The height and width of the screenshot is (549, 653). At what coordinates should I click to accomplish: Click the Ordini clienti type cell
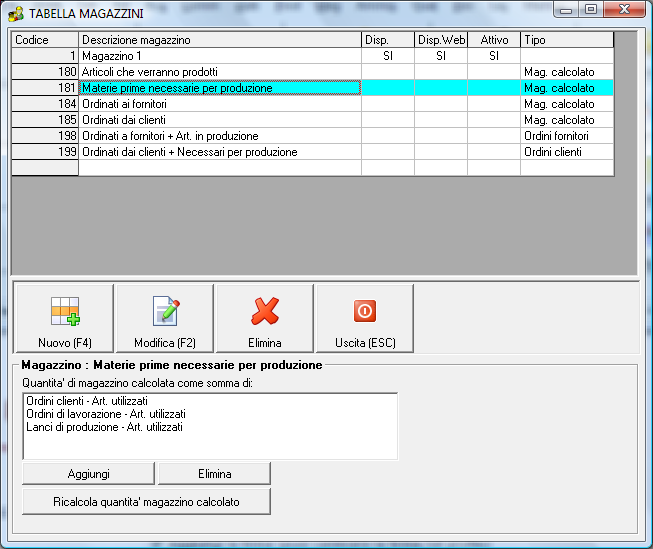(567, 152)
